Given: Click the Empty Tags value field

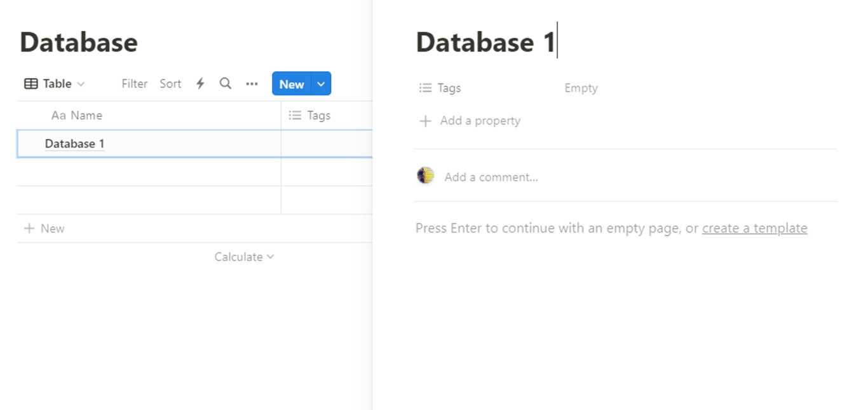Looking at the screenshot, I should tap(581, 88).
